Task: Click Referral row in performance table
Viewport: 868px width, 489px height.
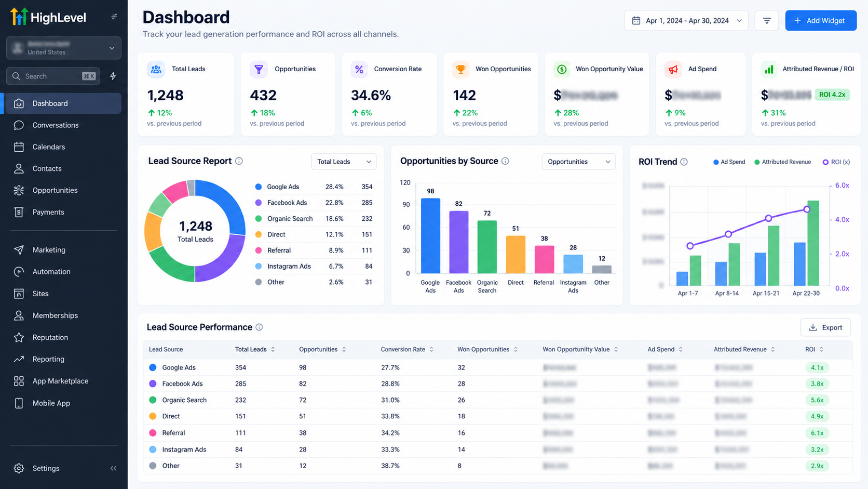Action: 497,433
